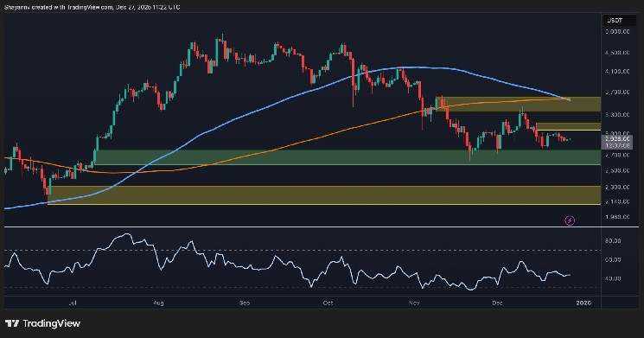Select the Jul label on time axis
Screen dimensions: 644x338
click(73, 303)
